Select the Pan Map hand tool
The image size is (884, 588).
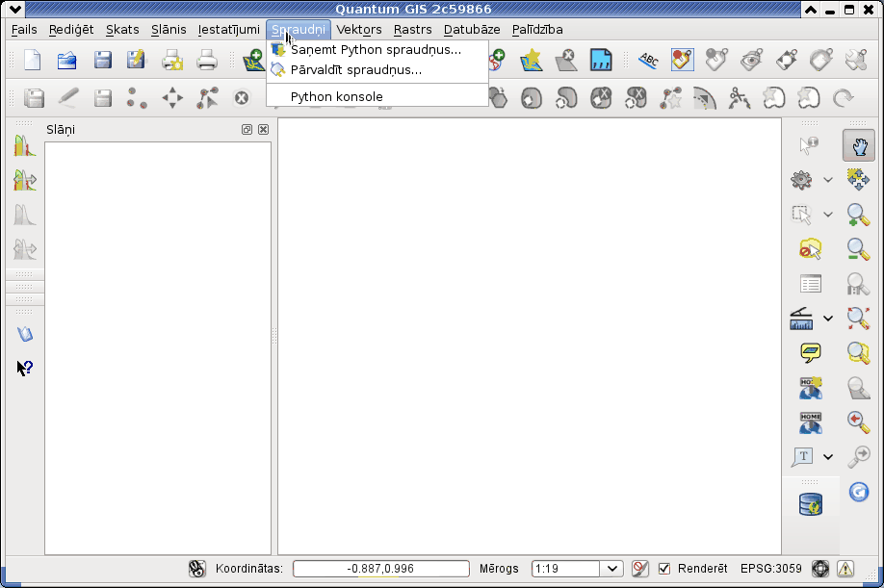859,146
